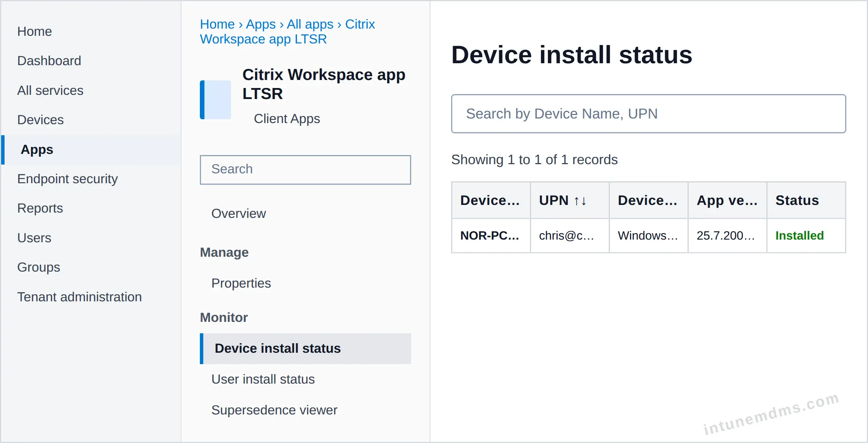Screen dimensions: 868x443
Task: Click Manage section heading
Action: coord(224,252)
